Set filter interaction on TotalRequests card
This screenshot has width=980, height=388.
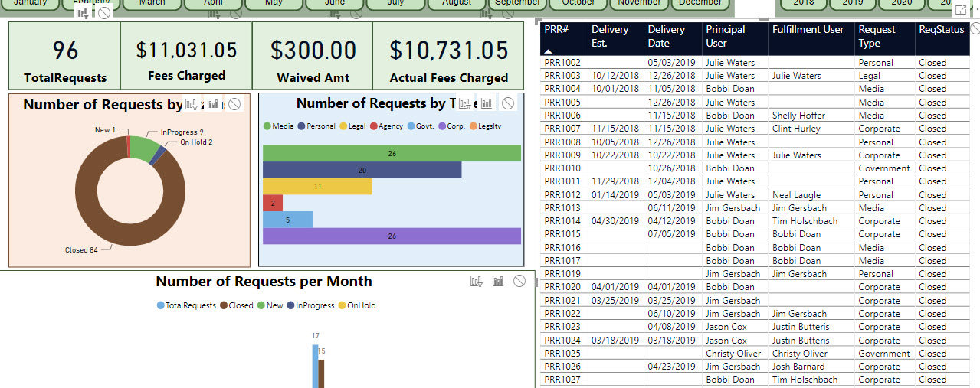pyautogui.click(x=84, y=13)
